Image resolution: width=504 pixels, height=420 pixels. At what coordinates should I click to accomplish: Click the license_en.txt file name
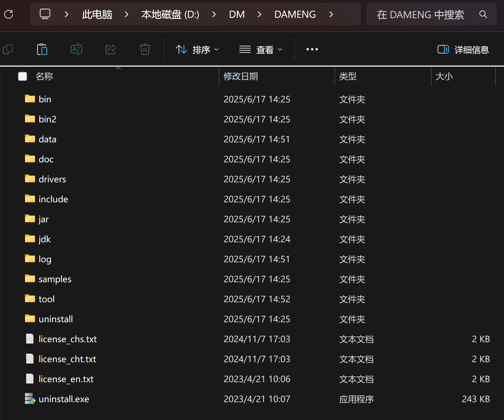click(x=66, y=379)
